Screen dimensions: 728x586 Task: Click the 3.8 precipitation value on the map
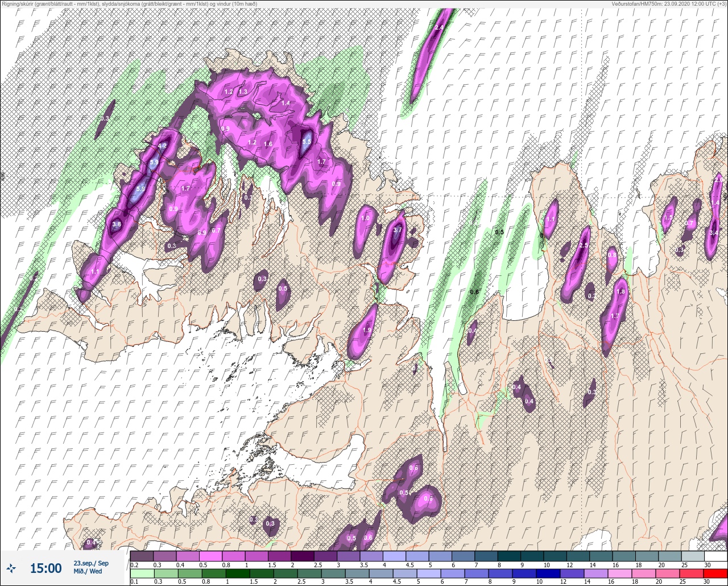click(117, 225)
